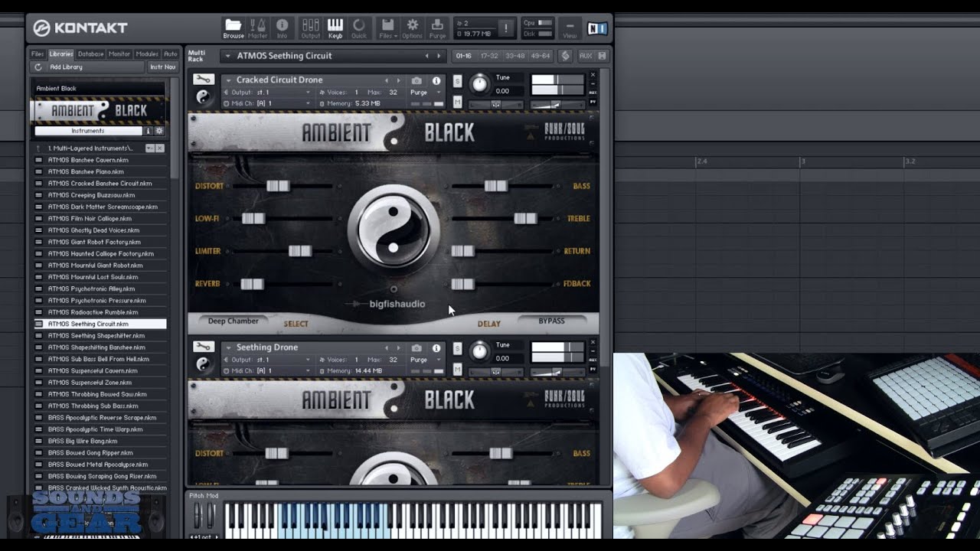Screen dimensions: 980x551
Task: Open Purge dropdown on Cracked Circuit Drone
Action: 425,93
